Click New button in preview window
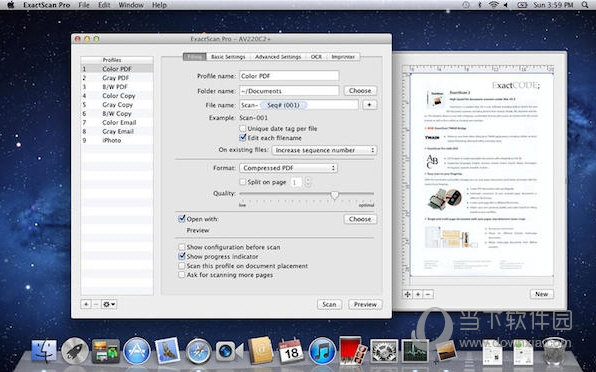Image resolution: width=596 pixels, height=372 pixels. pos(541,294)
